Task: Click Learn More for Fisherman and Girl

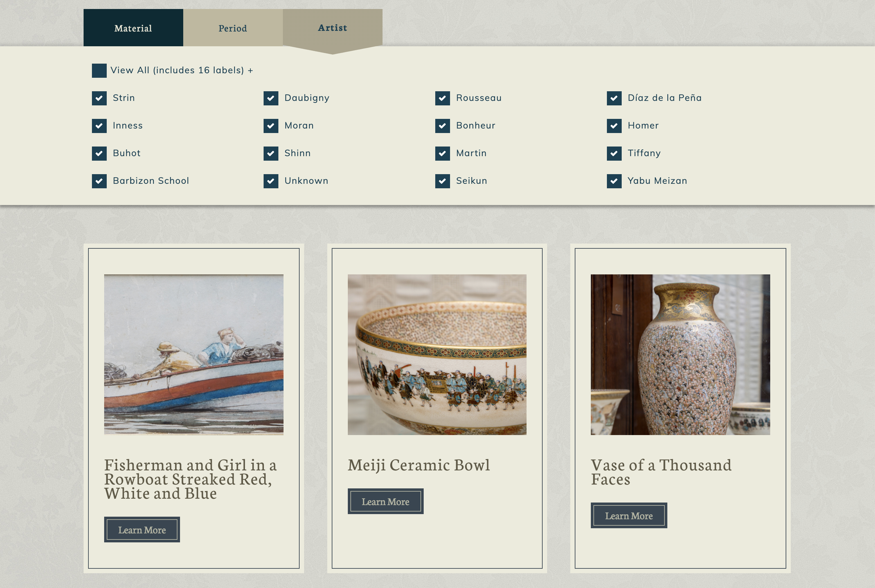Action: pos(142,530)
